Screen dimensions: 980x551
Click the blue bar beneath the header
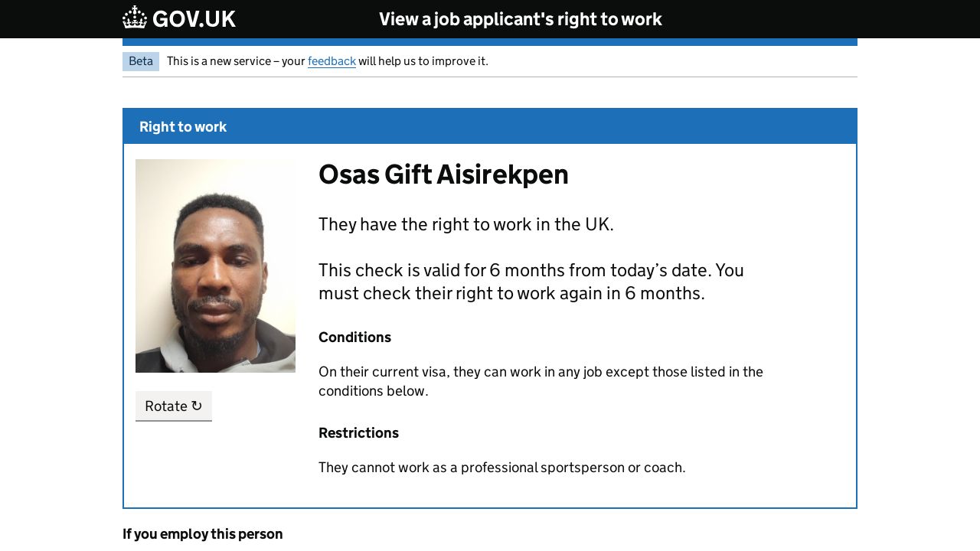coord(490,42)
